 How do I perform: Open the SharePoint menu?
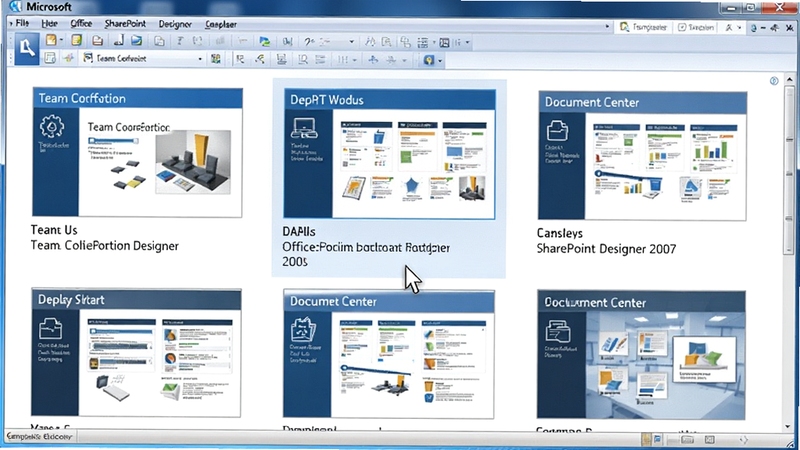pyautogui.click(x=125, y=24)
